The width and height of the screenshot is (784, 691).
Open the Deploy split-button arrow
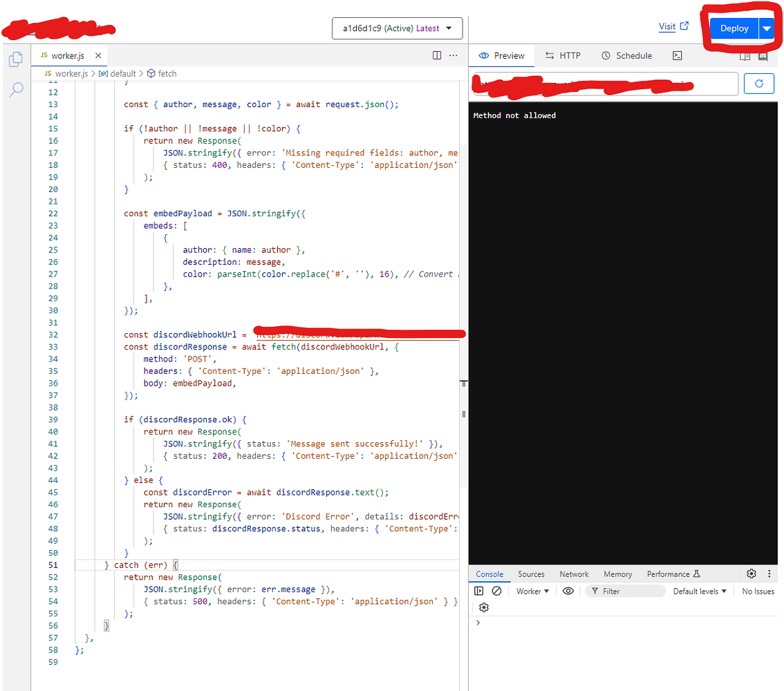click(765, 28)
